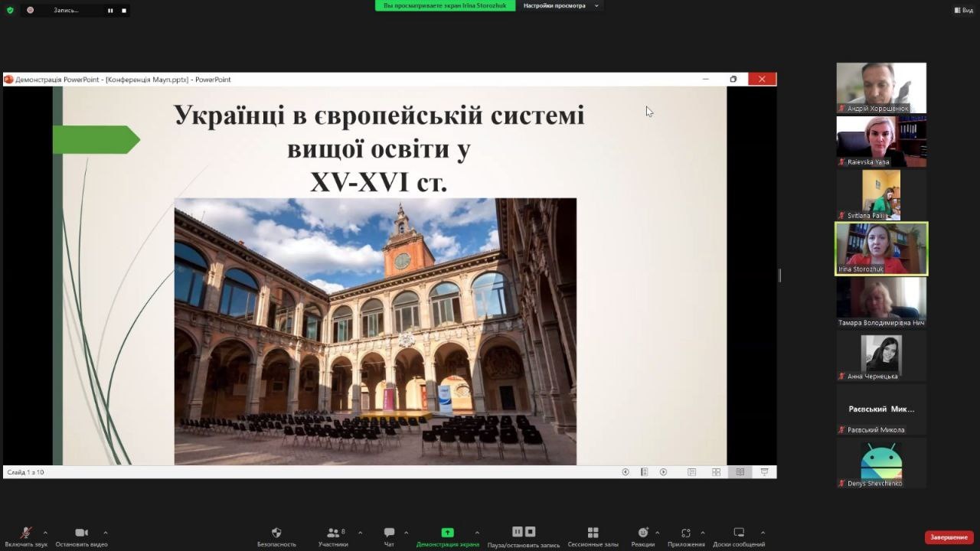Expand audio options arrow next to microphone
Image resolution: width=980 pixels, height=551 pixels.
tap(45, 533)
